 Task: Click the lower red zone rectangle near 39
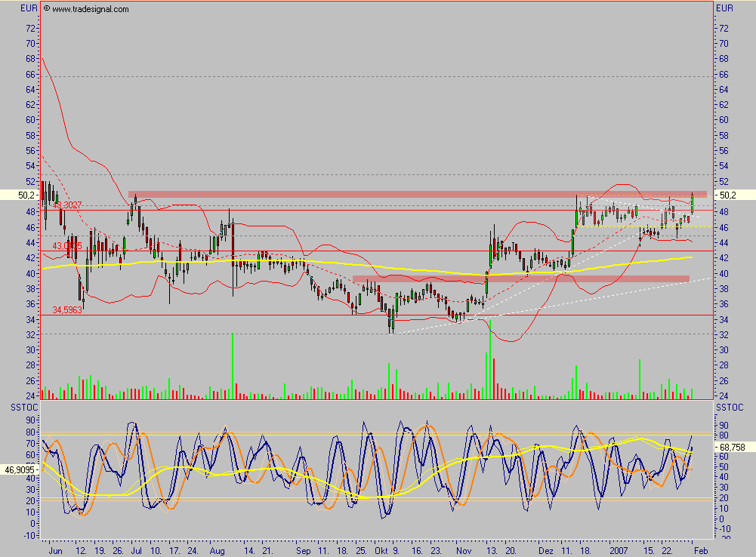click(x=521, y=278)
